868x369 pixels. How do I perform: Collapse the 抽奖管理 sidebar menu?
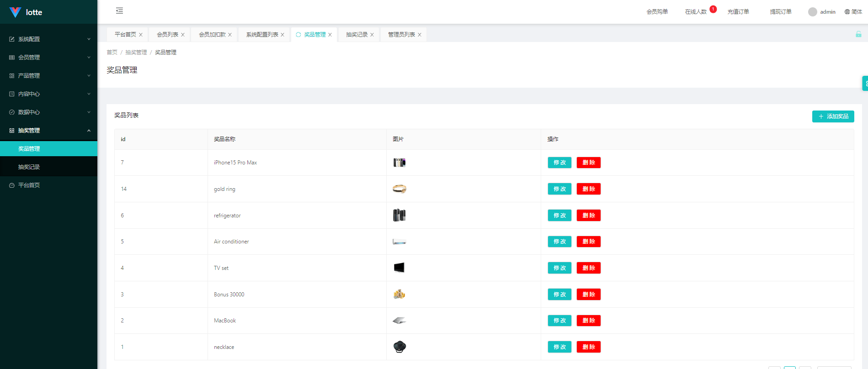48,131
